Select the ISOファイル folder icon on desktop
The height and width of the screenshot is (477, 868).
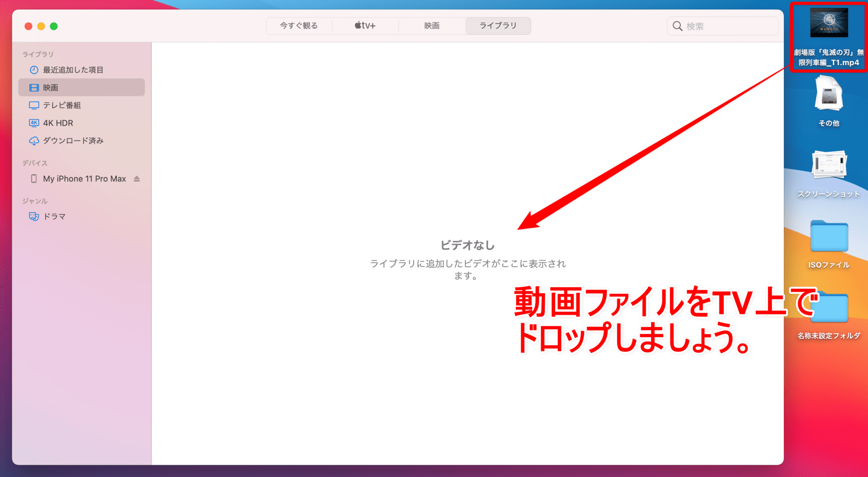829,236
